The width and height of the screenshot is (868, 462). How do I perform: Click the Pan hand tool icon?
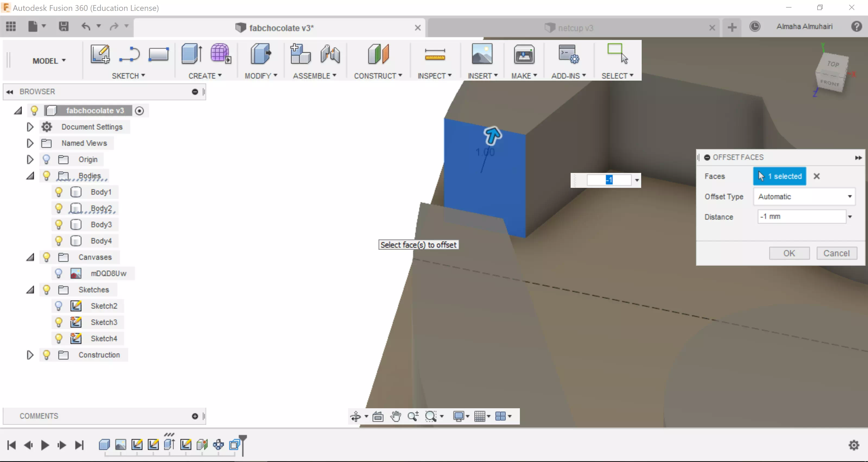(x=396, y=416)
